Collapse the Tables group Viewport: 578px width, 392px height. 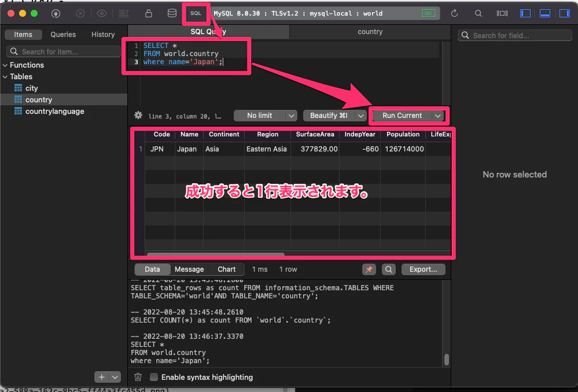[5, 77]
